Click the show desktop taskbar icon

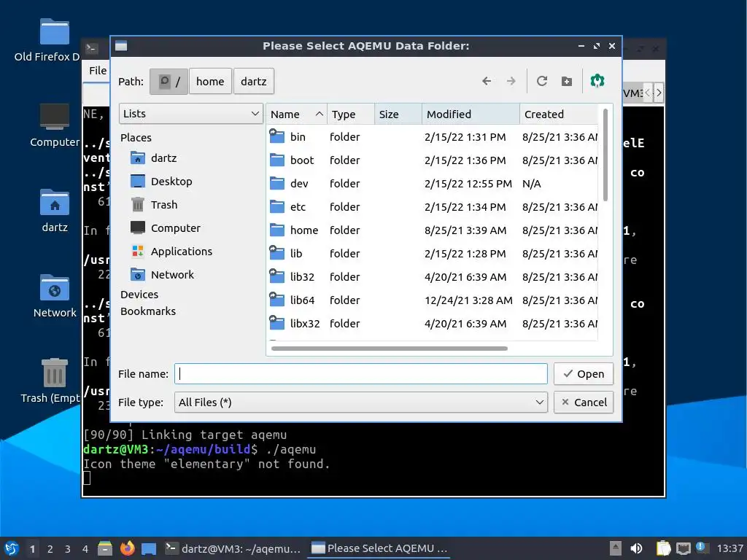tap(149, 549)
